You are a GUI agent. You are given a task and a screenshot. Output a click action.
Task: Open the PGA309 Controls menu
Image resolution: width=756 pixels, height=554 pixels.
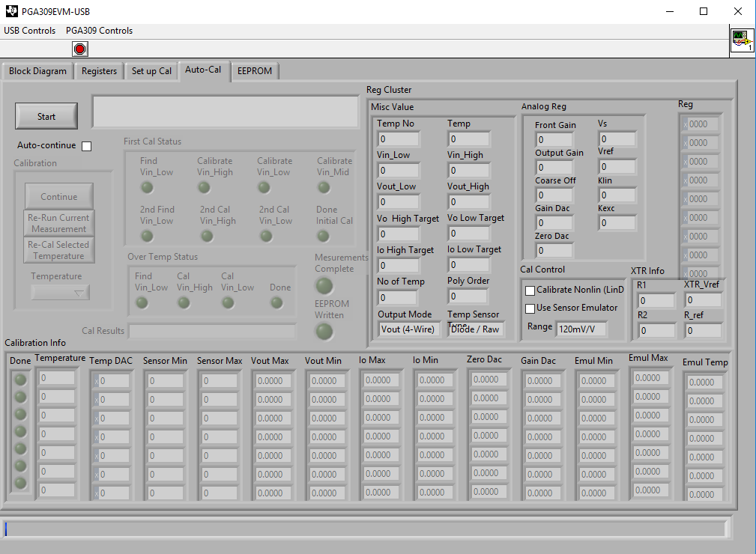[100, 31]
